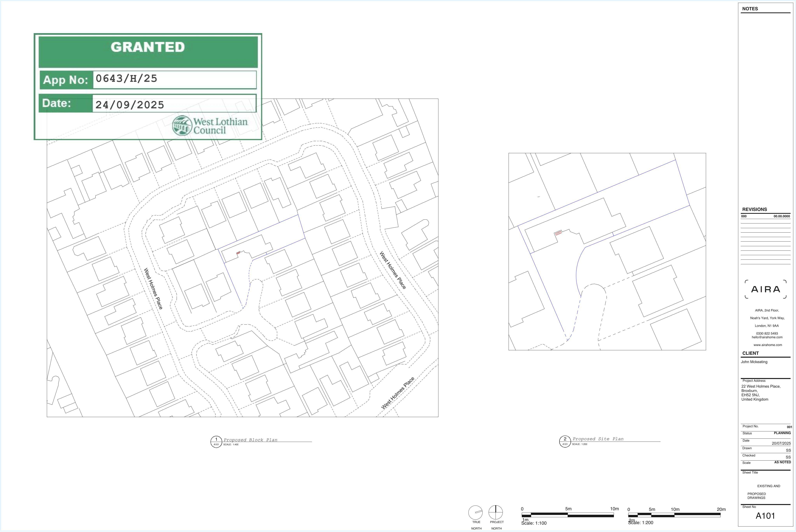The image size is (796, 532).
Task: Click client name 'John Mckeating'
Action: (754, 362)
